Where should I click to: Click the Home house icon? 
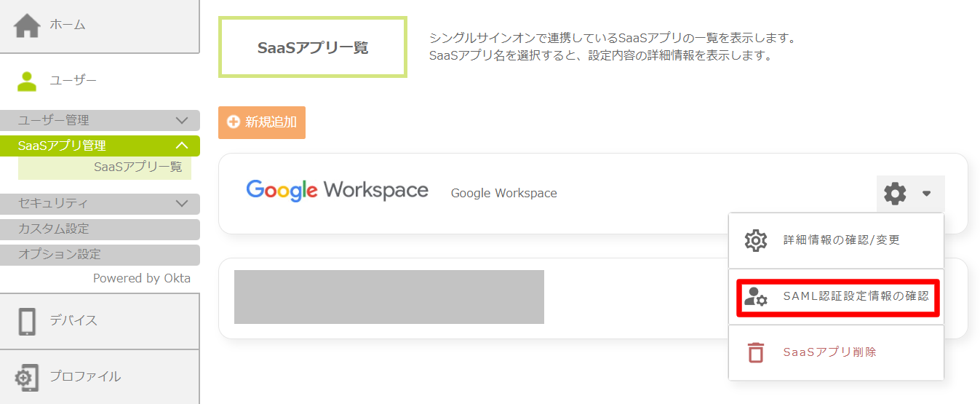pos(28,25)
